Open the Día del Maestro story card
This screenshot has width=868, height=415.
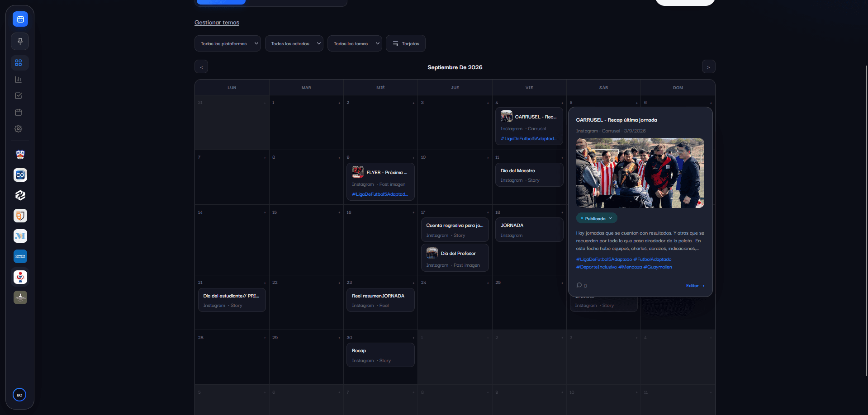click(529, 175)
